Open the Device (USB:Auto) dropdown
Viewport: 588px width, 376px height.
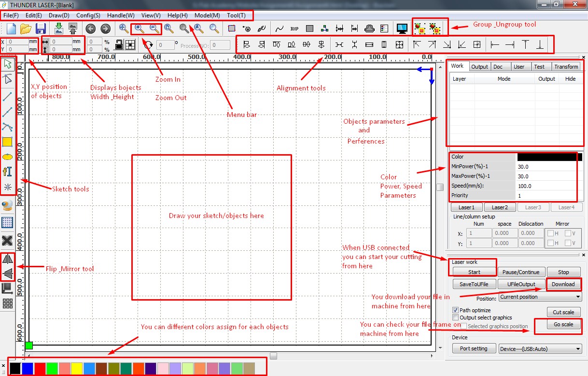click(540, 349)
